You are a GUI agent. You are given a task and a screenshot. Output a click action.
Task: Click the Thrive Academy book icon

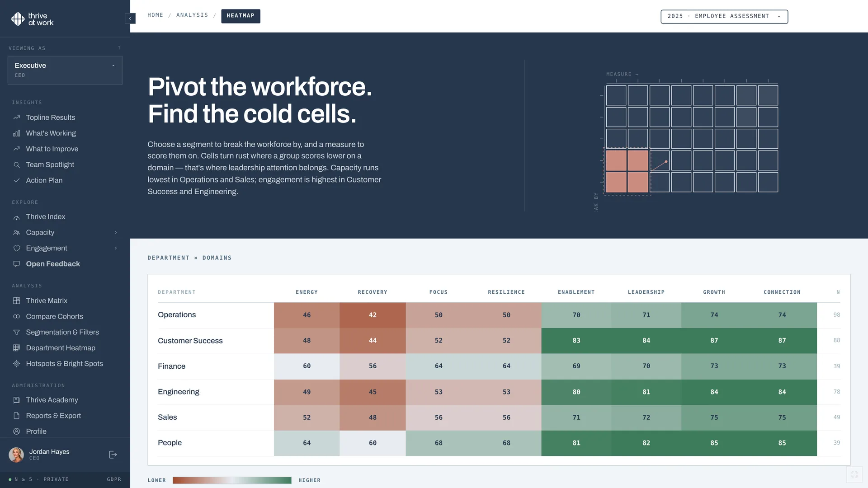[x=17, y=400]
